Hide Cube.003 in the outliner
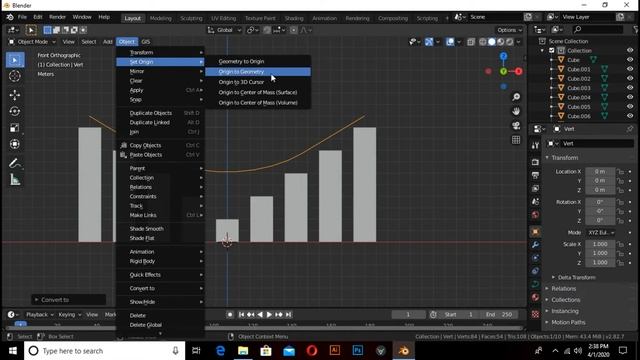Image resolution: width=640 pixels, height=360 pixels. coord(630,88)
